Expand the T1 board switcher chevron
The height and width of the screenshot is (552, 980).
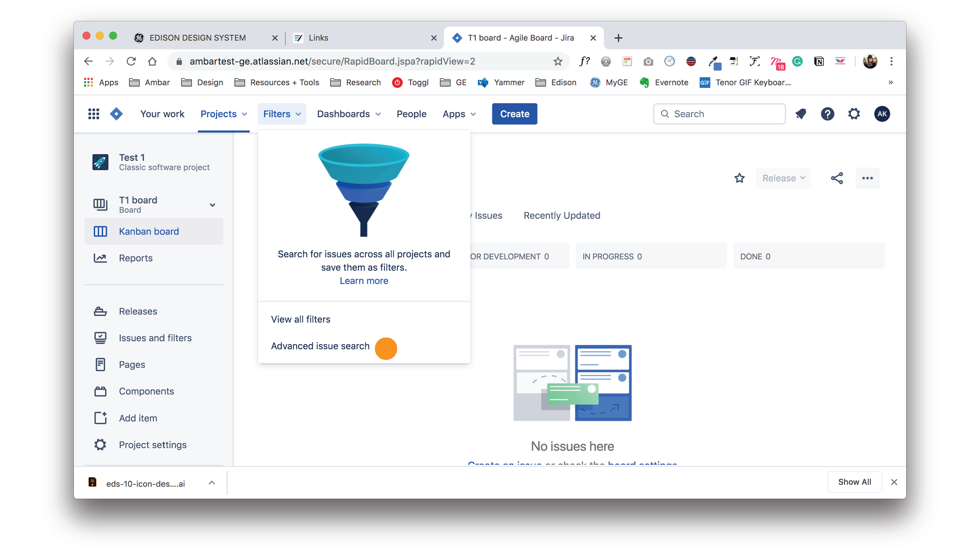point(212,205)
